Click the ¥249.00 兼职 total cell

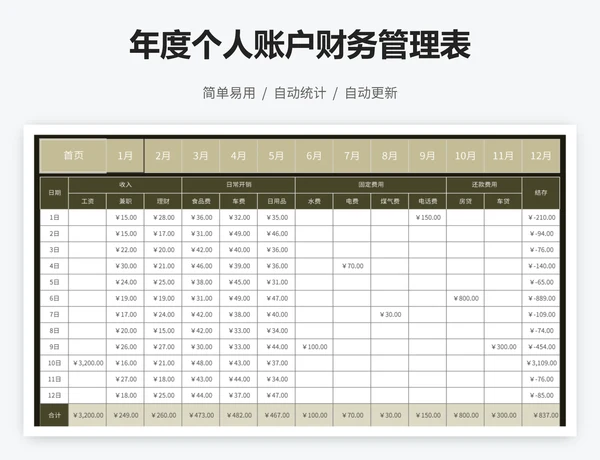[125, 415]
